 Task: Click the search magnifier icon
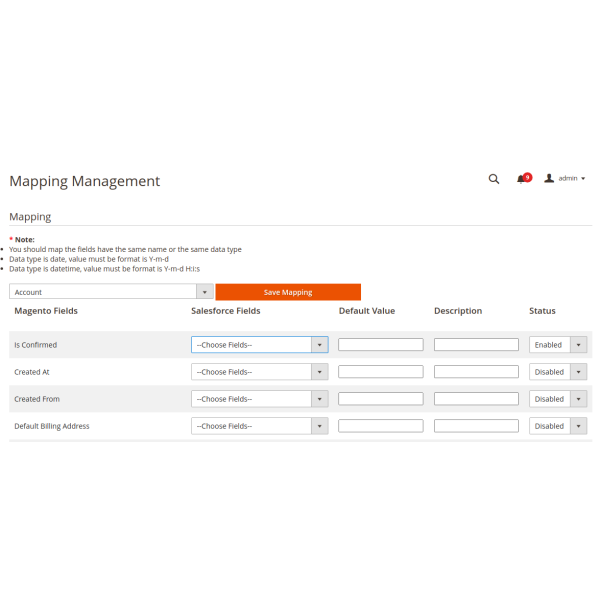(x=493, y=179)
